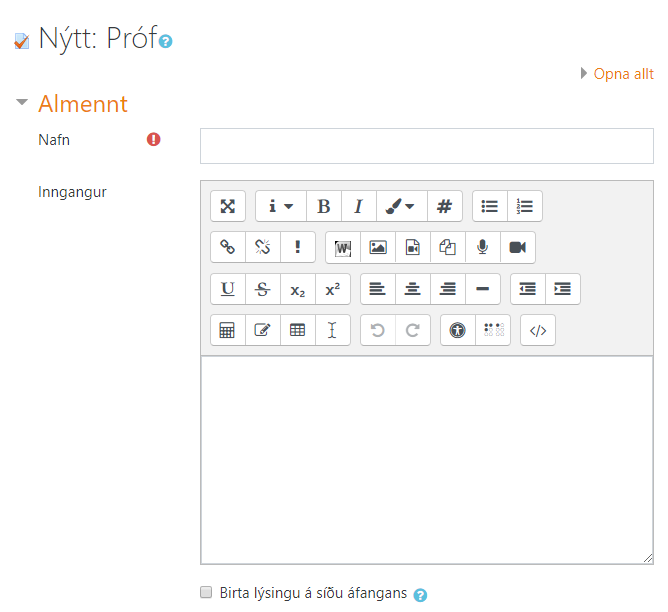
Task: Open the accessibility checker icon
Action: tap(458, 330)
